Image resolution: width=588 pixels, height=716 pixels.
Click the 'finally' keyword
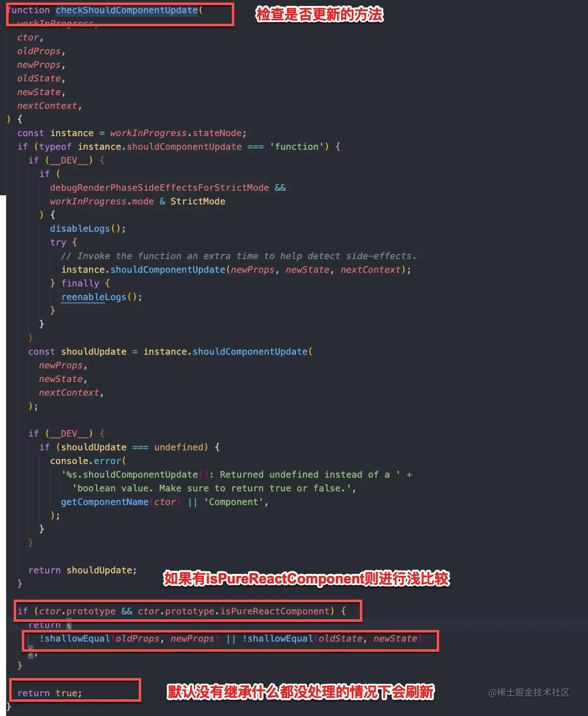click(80, 283)
